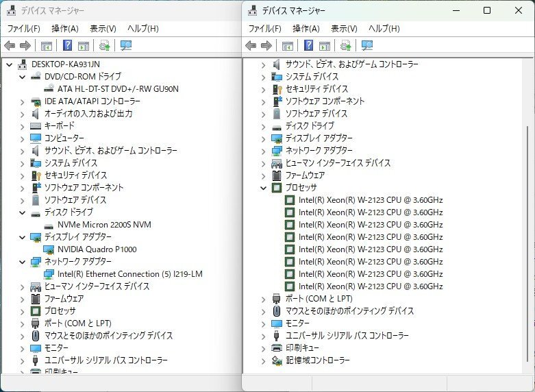Expand ファームウェア in right window
The image size is (535, 392).
264,176
